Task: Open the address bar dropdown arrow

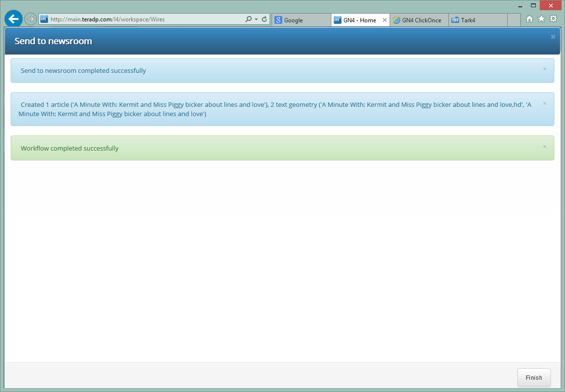Action: click(x=256, y=19)
